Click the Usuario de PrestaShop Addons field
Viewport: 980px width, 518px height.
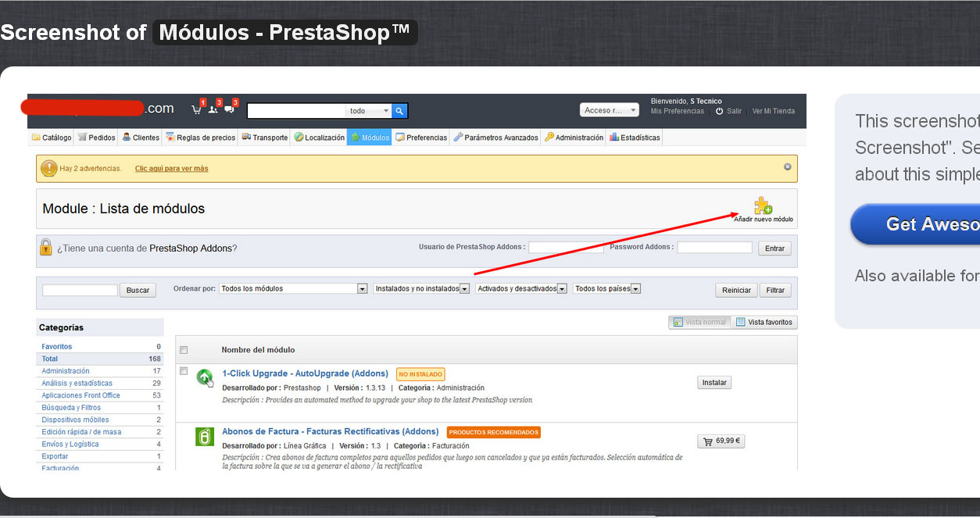(x=566, y=248)
